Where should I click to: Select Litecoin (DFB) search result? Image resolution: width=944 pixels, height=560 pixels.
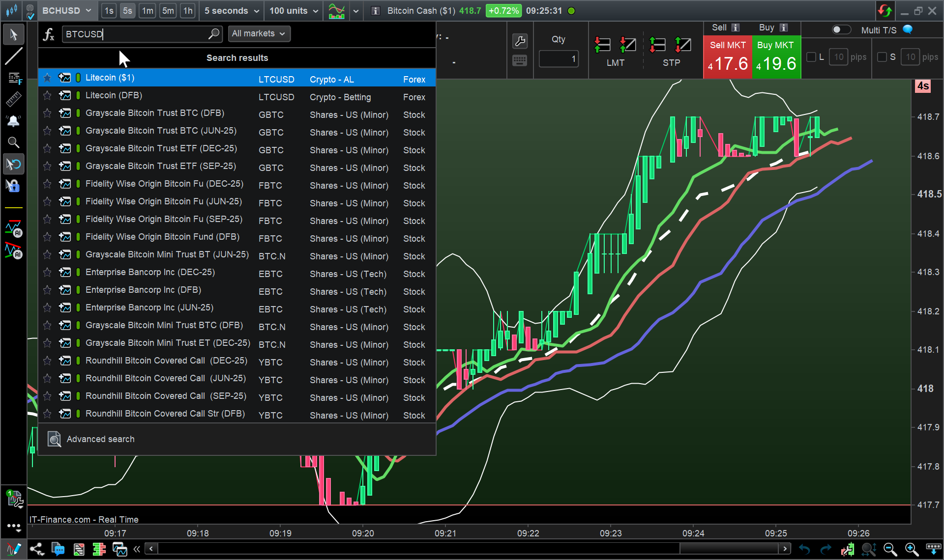pyautogui.click(x=114, y=95)
